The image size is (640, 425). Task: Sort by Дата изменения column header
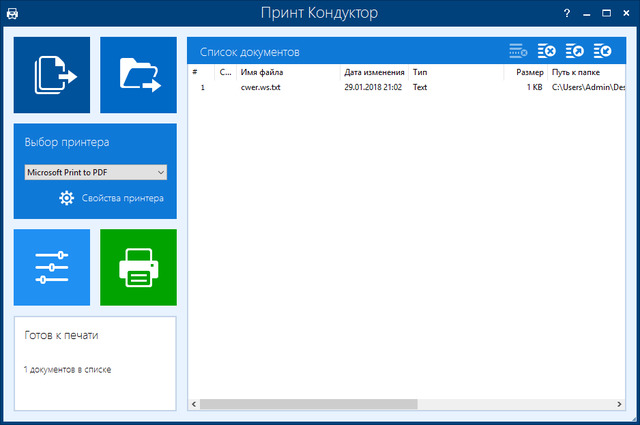pos(373,73)
